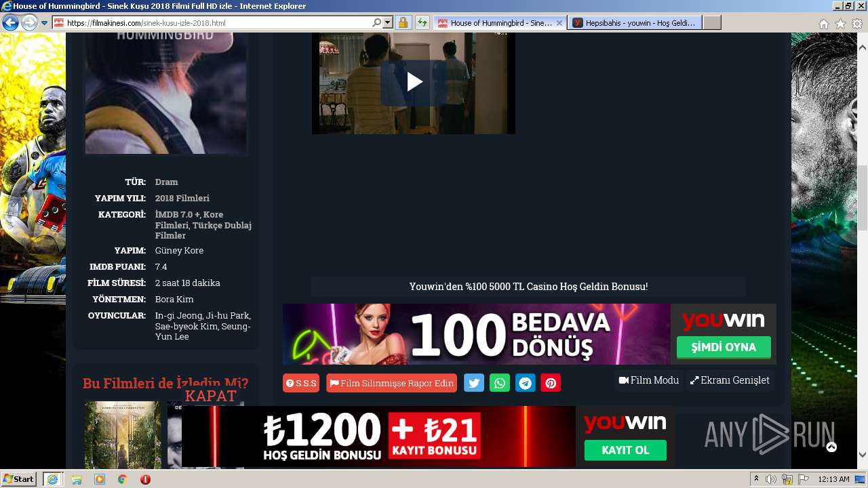Click Internet Explorer taskbar icon

pyautogui.click(x=52, y=479)
